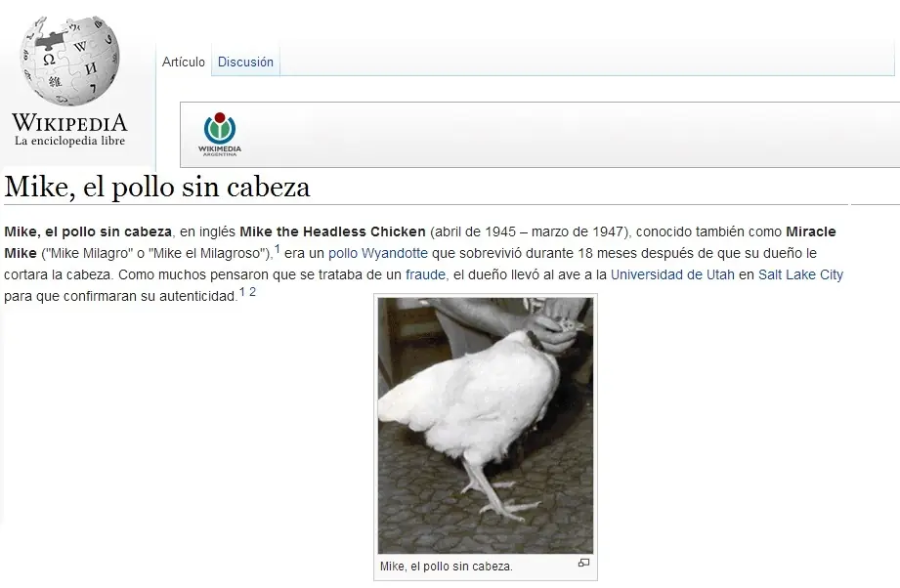This screenshot has width=900, height=588.
Task: Open the image enlarge icon below the photo
Action: pos(583,564)
